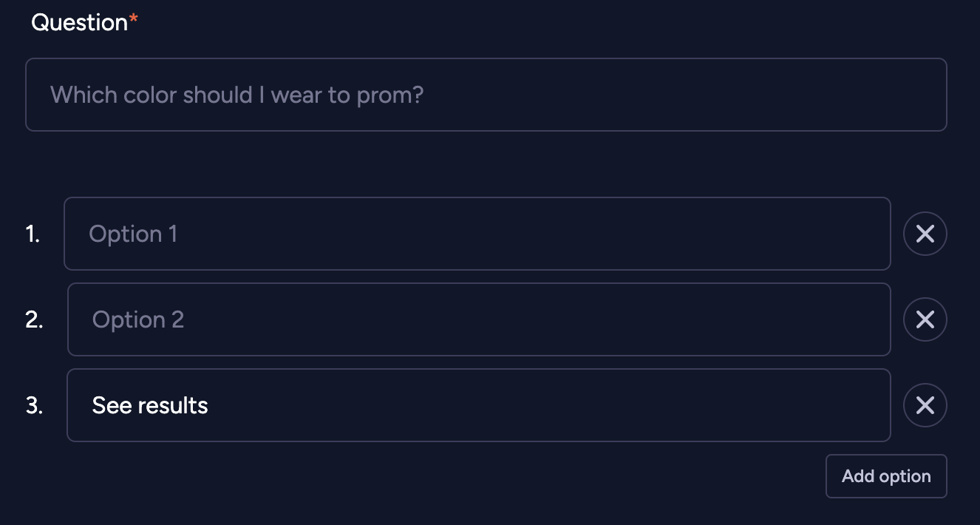This screenshot has height=525, width=980.
Task: Remove the "See results" option
Action: click(925, 405)
